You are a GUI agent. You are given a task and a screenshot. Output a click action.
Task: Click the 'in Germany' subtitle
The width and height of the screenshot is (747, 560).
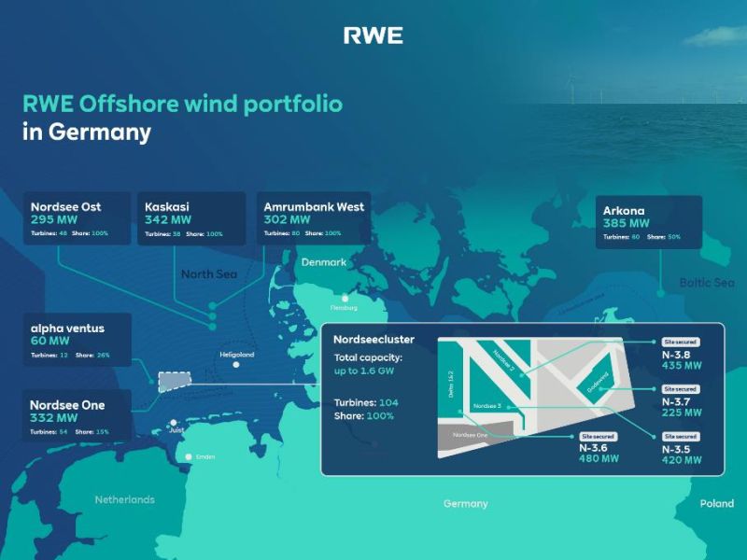pos(87,132)
